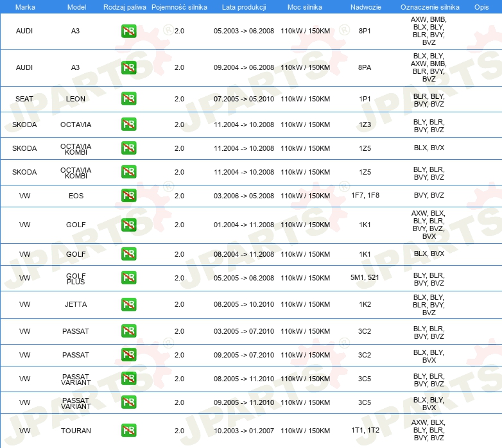Click the fuel icon for the VW EOS
This screenshot has width=502, height=448.
coord(128,196)
